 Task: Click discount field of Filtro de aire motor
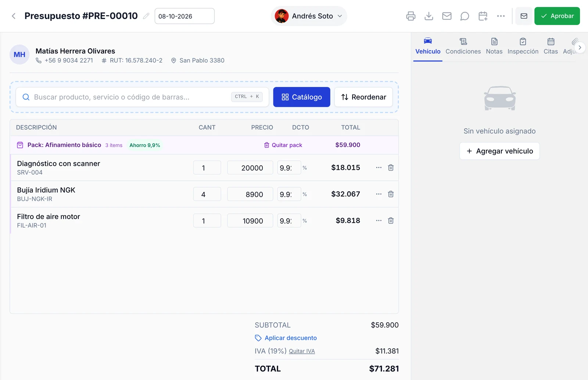click(289, 221)
